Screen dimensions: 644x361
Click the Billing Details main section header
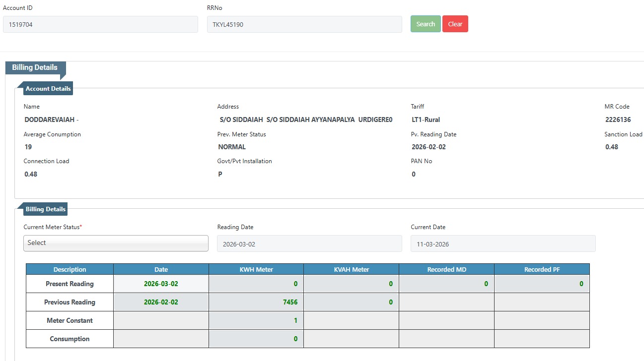[35, 67]
